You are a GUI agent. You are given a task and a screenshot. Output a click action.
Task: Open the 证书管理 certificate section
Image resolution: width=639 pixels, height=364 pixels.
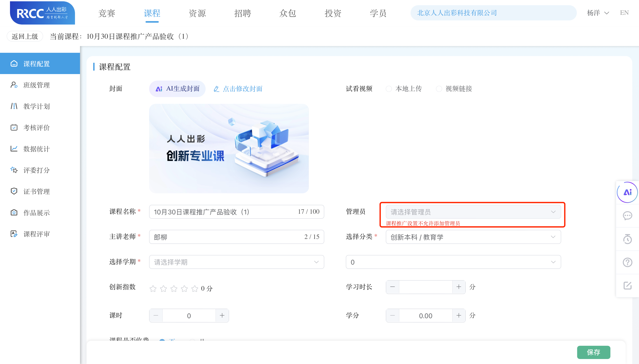pos(36,191)
